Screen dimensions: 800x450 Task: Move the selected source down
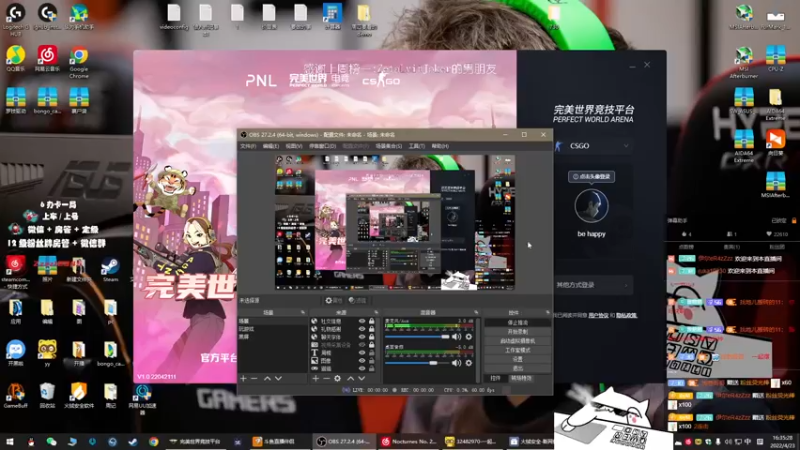point(361,379)
